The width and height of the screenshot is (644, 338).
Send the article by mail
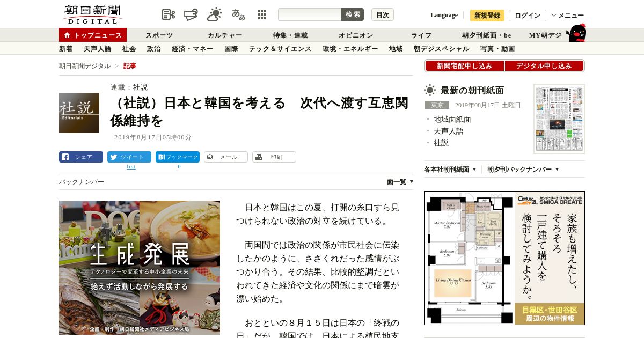point(226,157)
